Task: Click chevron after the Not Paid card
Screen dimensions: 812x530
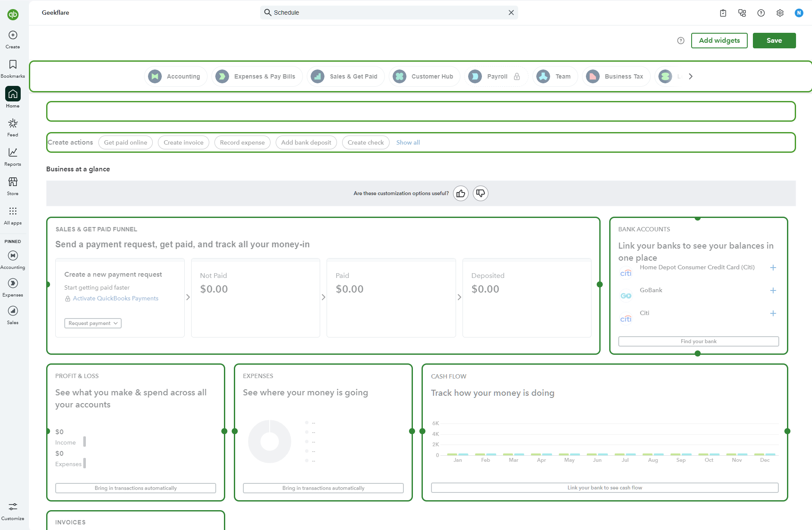Action: [324, 297]
